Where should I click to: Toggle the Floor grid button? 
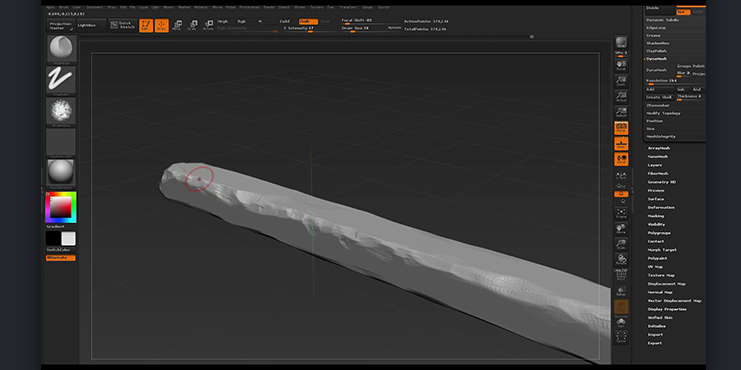pyautogui.click(x=621, y=143)
